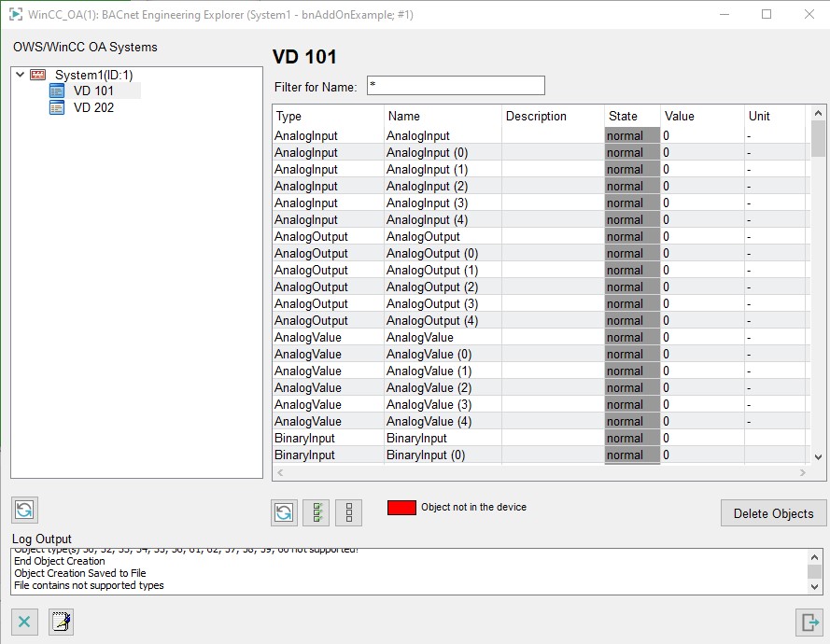Image resolution: width=830 pixels, height=644 pixels.
Task: Select the VD 202 device icon in tree
Action: (x=57, y=107)
